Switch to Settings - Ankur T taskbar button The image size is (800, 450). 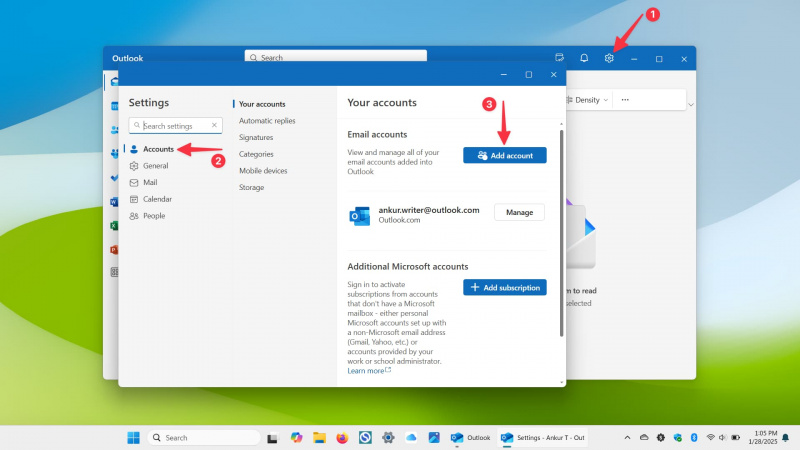pos(543,438)
